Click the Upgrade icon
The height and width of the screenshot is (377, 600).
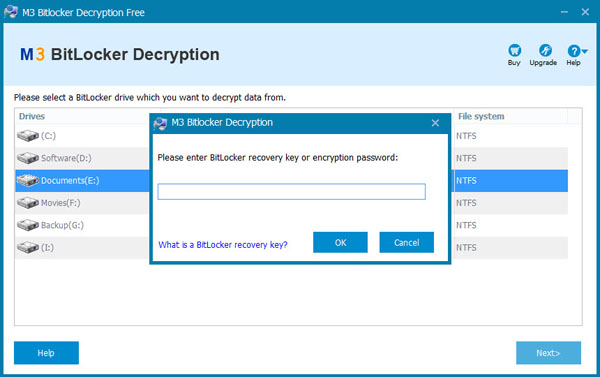(545, 51)
